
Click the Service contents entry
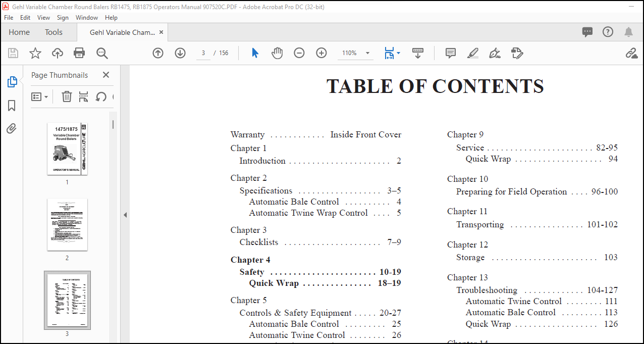pyautogui.click(x=537, y=148)
